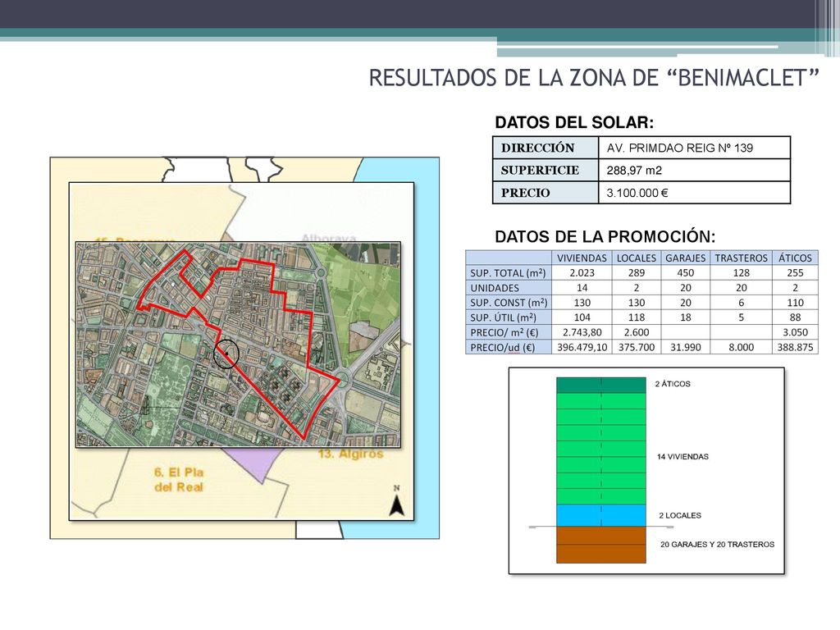This screenshot has height=630, width=840.
Task: Click the "GARAJES" column header
Action: 686,258
